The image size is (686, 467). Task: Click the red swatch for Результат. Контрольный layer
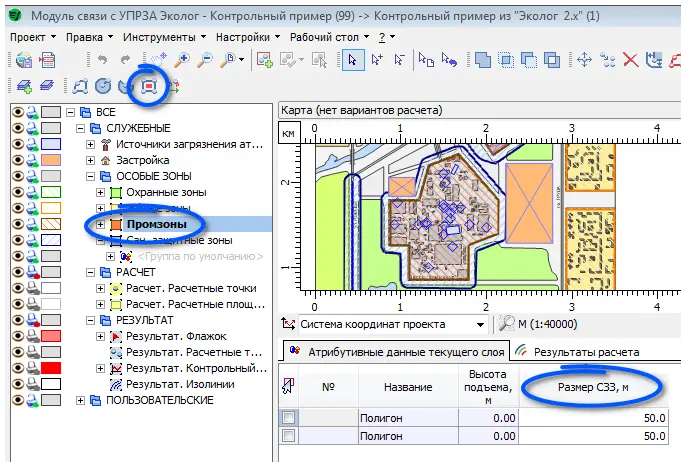coord(52,368)
